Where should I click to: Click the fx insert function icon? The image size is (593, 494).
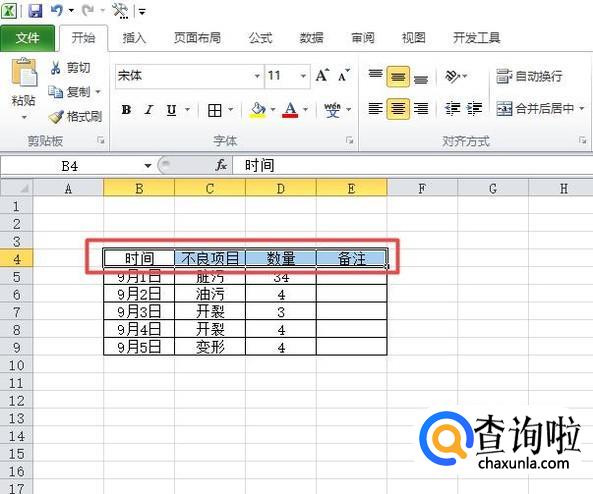pos(221,165)
